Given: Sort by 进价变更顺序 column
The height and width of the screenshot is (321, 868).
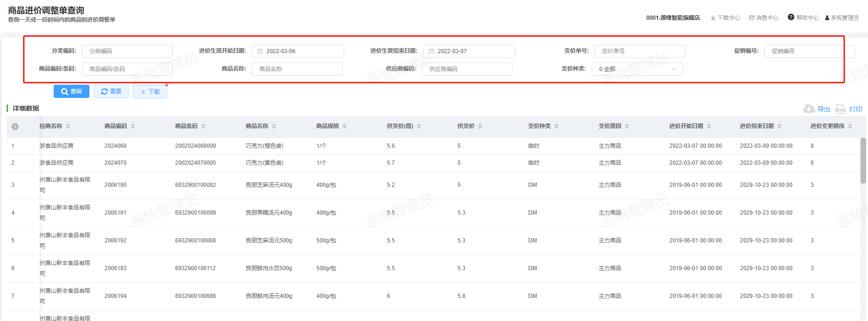Looking at the screenshot, I should point(850,126).
